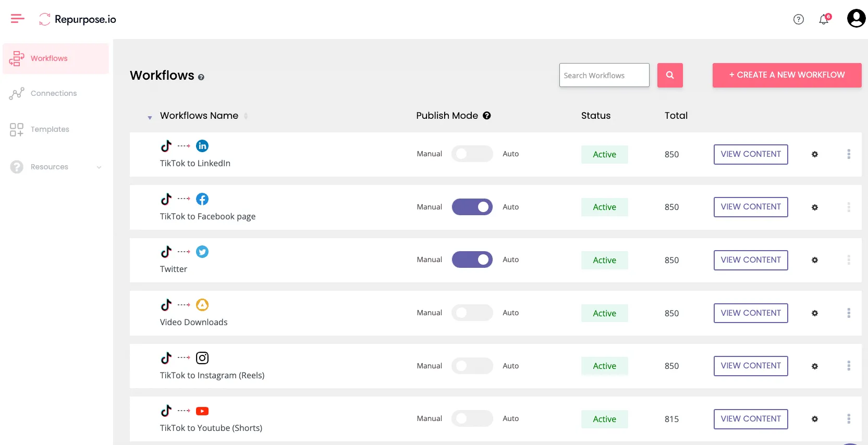This screenshot has height=445, width=868.
Task: Click the Publish Mode help icon
Action: (x=486, y=116)
